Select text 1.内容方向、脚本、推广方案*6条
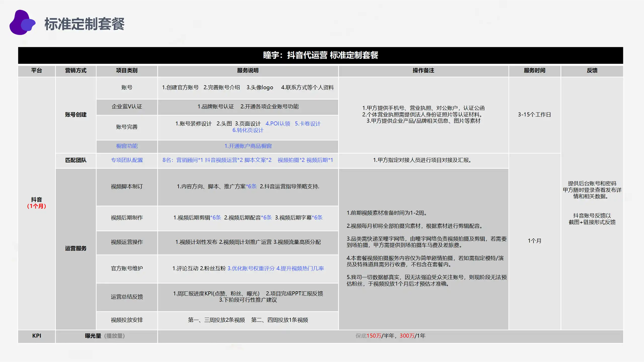The height and width of the screenshot is (362, 644). (217, 187)
